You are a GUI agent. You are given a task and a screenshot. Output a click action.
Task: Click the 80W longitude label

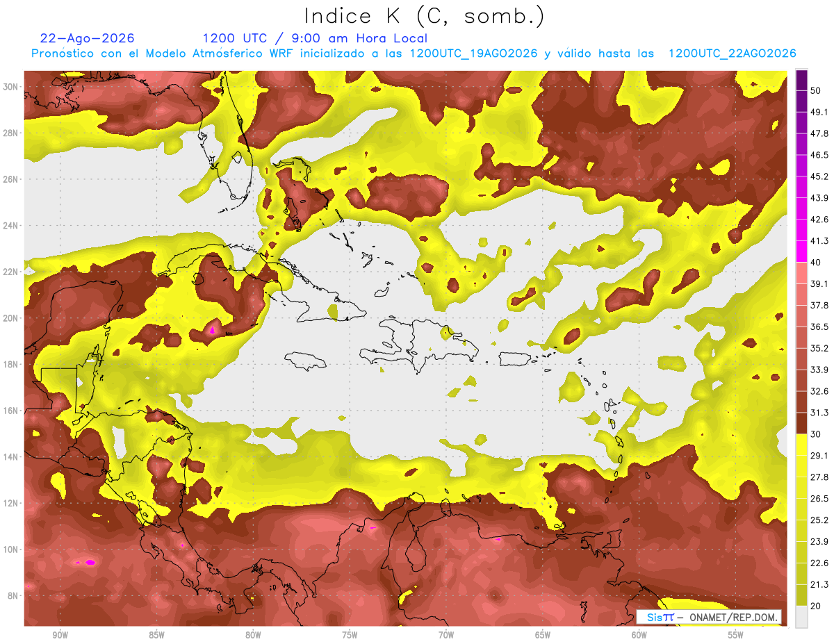point(253,635)
